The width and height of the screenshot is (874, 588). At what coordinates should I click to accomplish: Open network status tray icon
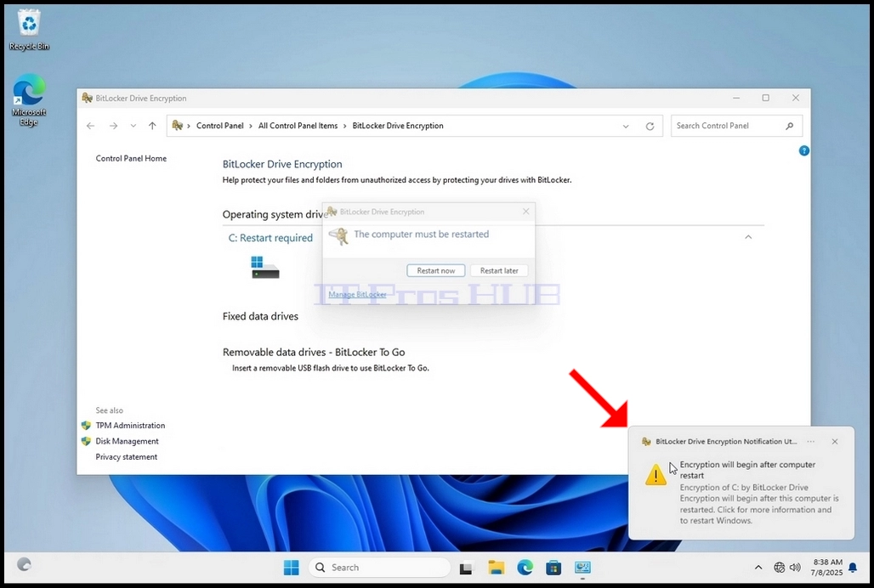[780, 568]
